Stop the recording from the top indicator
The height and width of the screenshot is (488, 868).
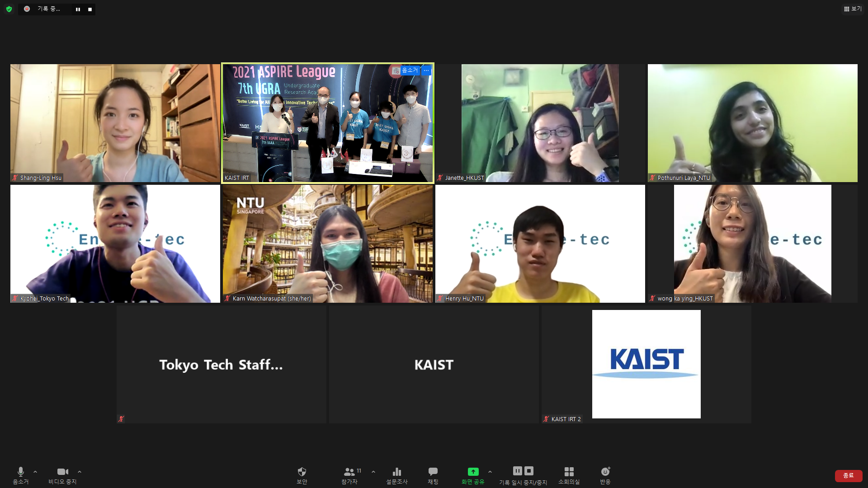[90, 9]
